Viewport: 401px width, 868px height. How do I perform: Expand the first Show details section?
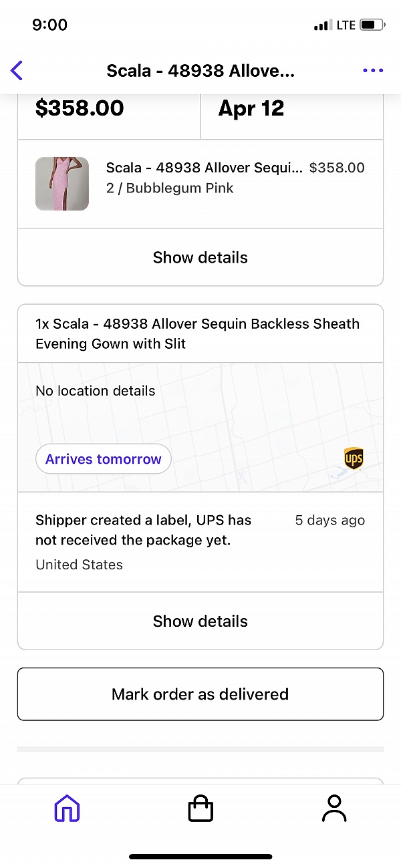point(200,257)
